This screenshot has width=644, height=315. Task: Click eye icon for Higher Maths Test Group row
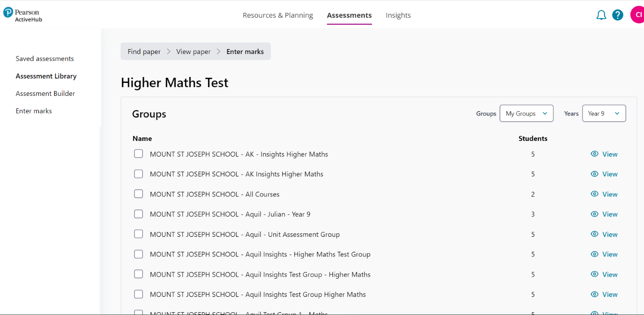point(594,254)
